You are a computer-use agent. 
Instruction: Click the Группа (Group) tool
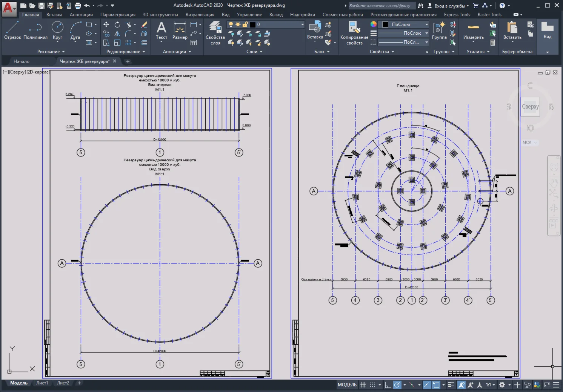(439, 31)
